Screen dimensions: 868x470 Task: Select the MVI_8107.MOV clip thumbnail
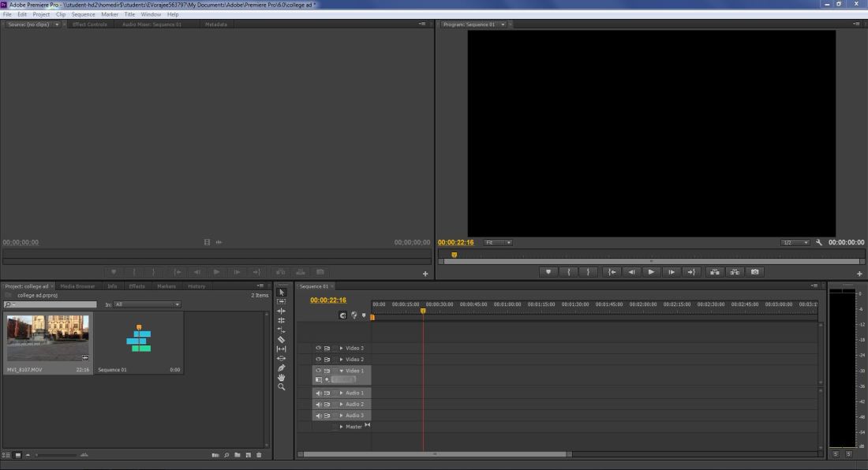pyautogui.click(x=48, y=338)
